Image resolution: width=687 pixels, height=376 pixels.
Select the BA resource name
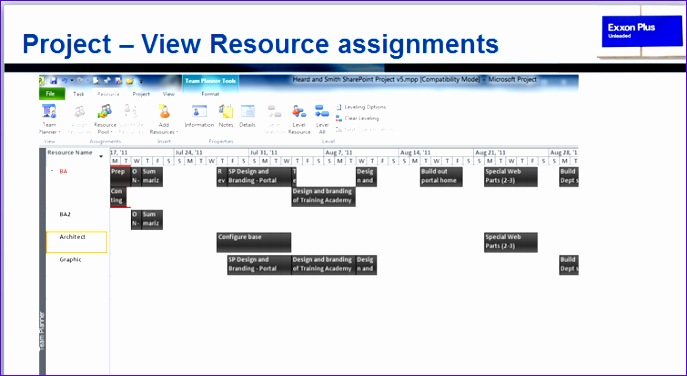click(64, 171)
